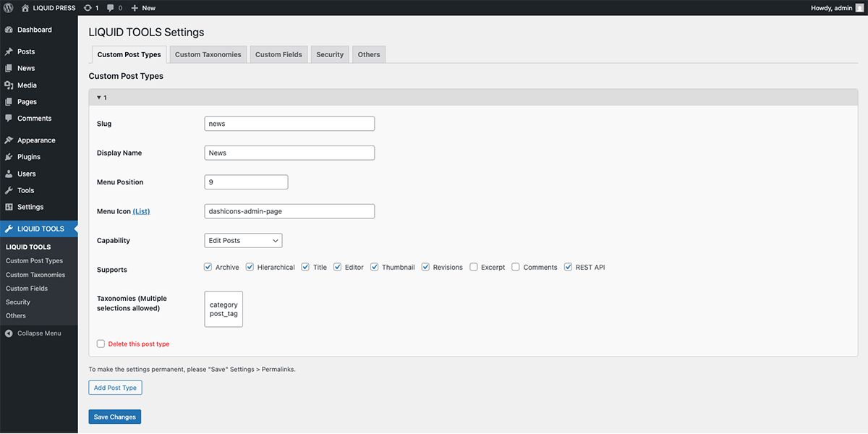This screenshot has height=434, width=868.
Task: Open Custom Post Types in sidebar submenu
Action: (x=35, y=260)
